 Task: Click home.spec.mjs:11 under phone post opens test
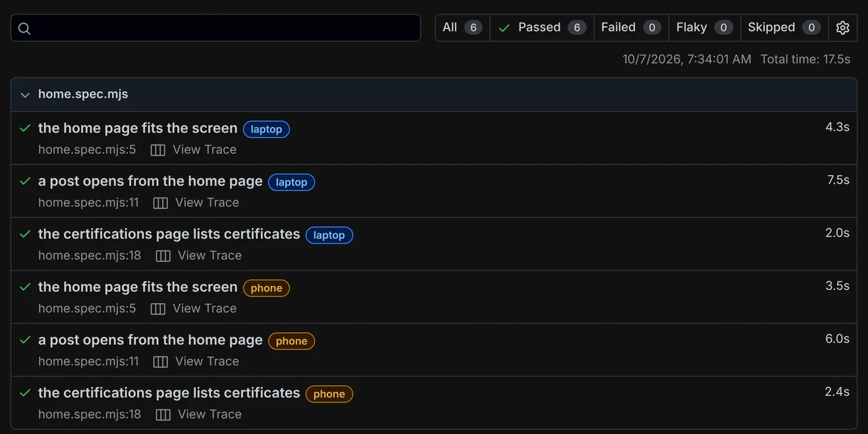click(x=89, y=361)
